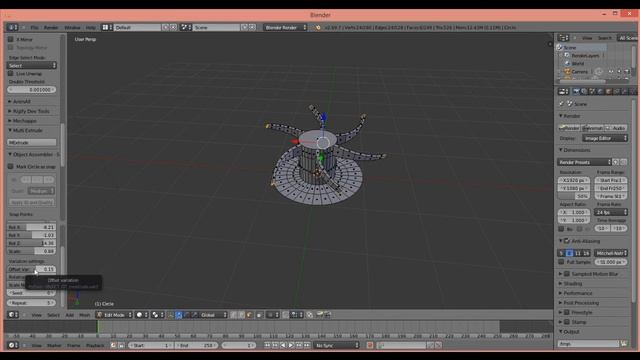Jump to the timeline start frame

pyautogui.click(x=267, y=345)
